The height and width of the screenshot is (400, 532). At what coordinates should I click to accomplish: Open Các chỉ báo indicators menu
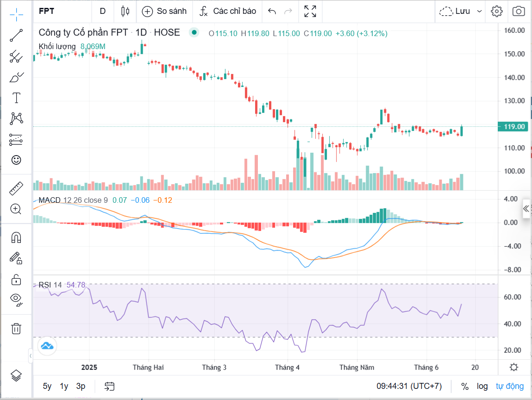(x=228, y=11)
